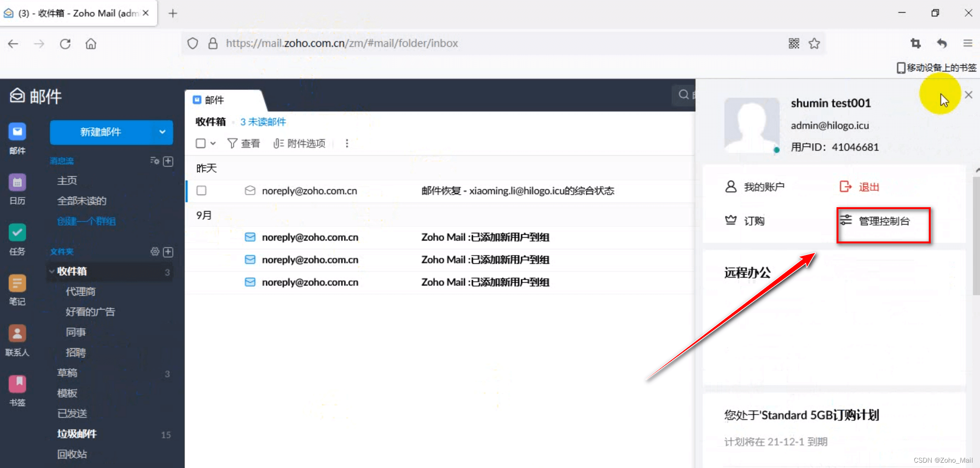This screenshot has height=468, width=980.
Task: Open the 3 未读邮件 link
Action: pos(263,122)
